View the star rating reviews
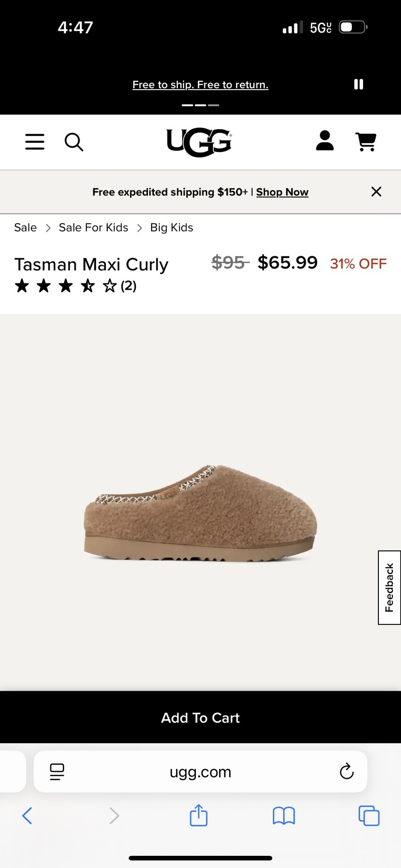 (x=75, y=286)
